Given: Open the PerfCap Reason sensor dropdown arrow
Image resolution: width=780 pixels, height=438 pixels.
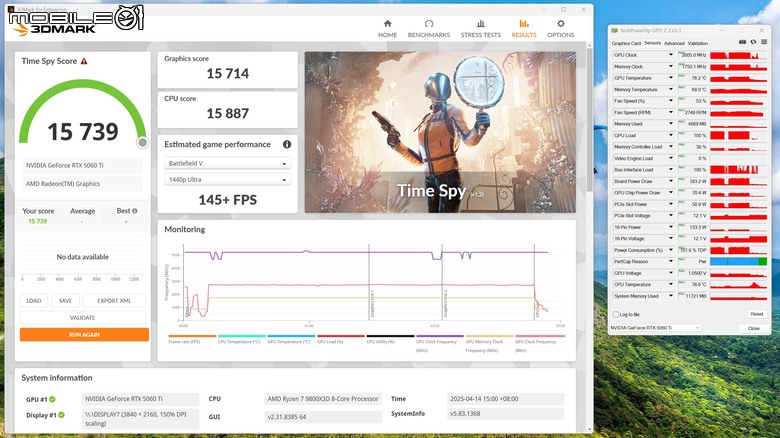Looking at the screenshot, I should tap(671, 261).
